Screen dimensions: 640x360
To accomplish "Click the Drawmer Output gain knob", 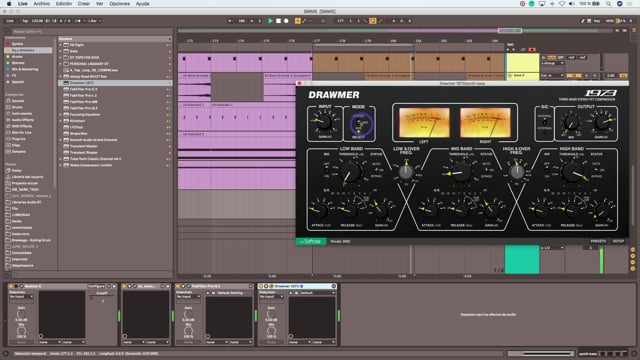I will coord(602,122).
